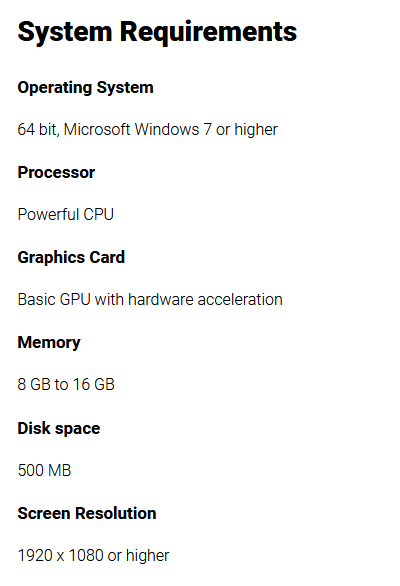Click the word Requirements in the title
400x586 pixels.
click(208, 34)
